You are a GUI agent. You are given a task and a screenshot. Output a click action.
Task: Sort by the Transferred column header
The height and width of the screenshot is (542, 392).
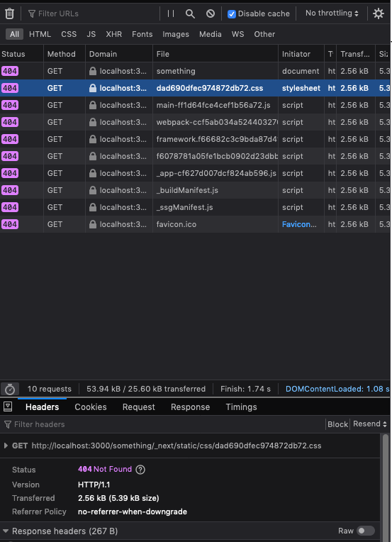coord(355,54)
